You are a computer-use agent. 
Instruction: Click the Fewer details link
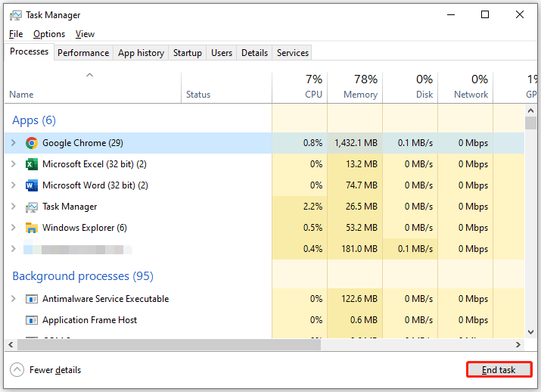pyautogui.click(x=55, y=370)
